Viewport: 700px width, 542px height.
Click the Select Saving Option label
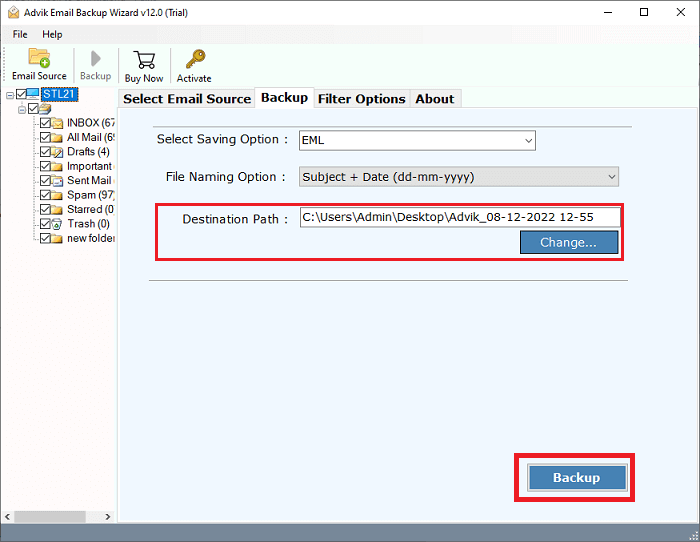222,139
